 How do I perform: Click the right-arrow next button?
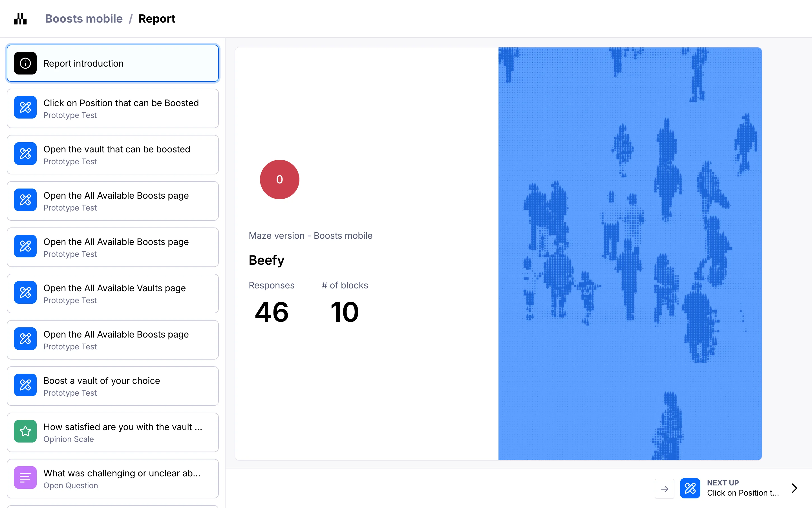click(x=664, y=489)
